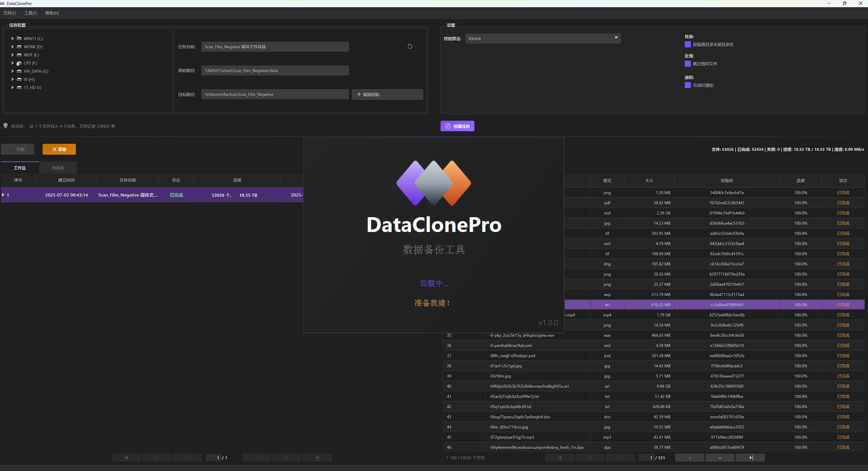Click the WORK (D:) drive icon

click(19, 47)
